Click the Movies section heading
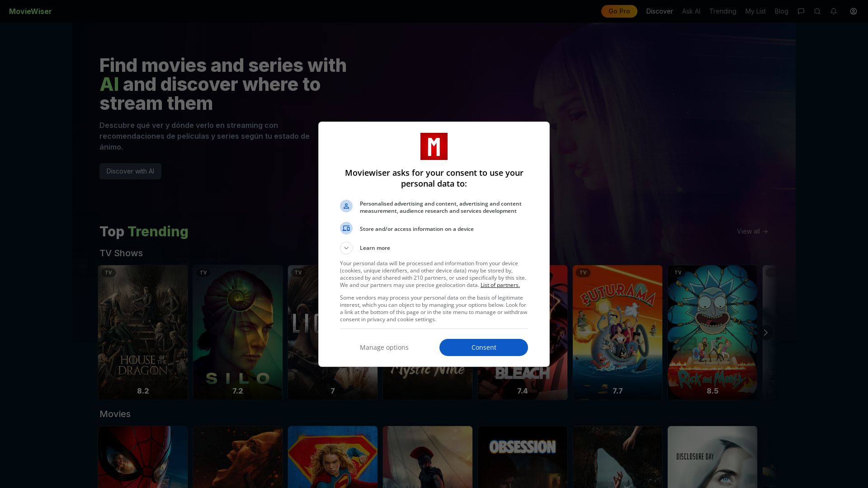868x488 pixels. tap(115, 414)
